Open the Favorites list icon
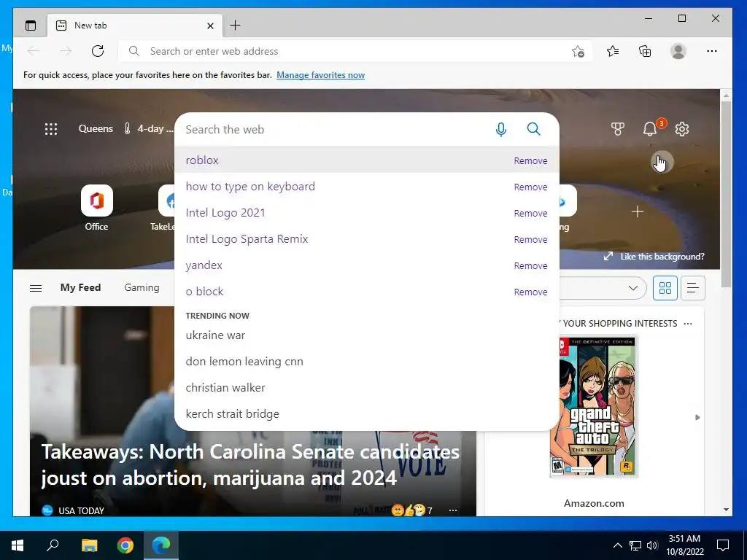The image size is (747, 560). tap(613, 51)
